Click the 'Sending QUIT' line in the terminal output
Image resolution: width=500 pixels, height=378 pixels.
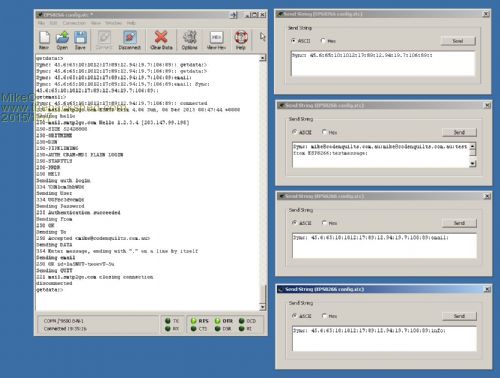(x=54, y=270)
